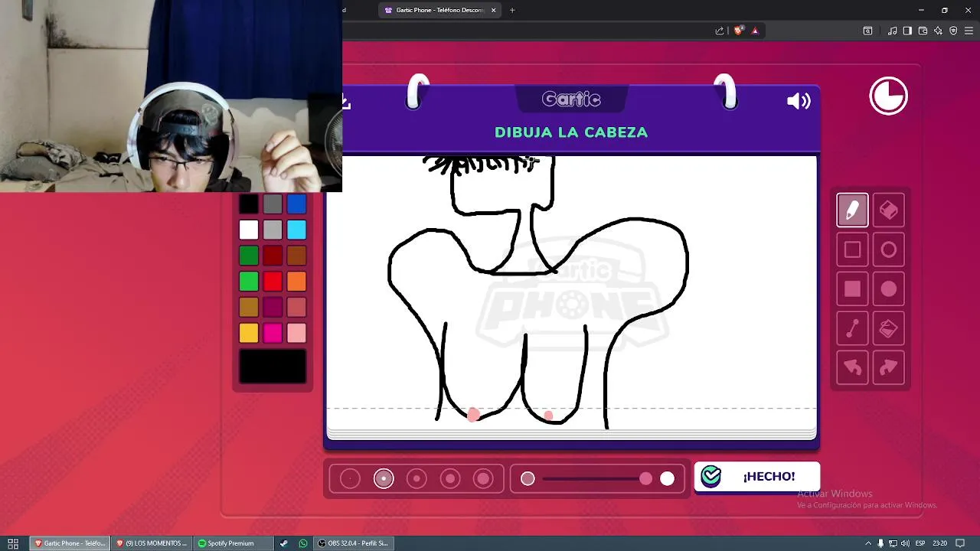
Task: Click the ¡HECHO! done button
Action: point(756,476)
